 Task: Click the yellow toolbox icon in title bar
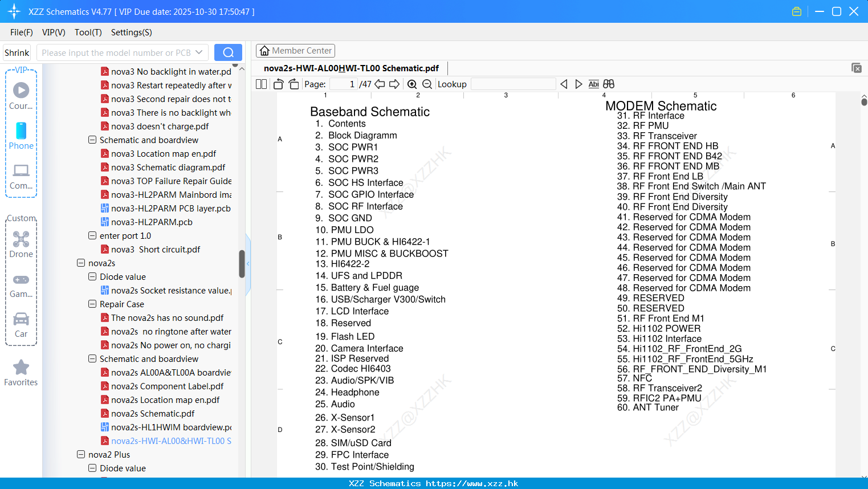coord(797,11)
